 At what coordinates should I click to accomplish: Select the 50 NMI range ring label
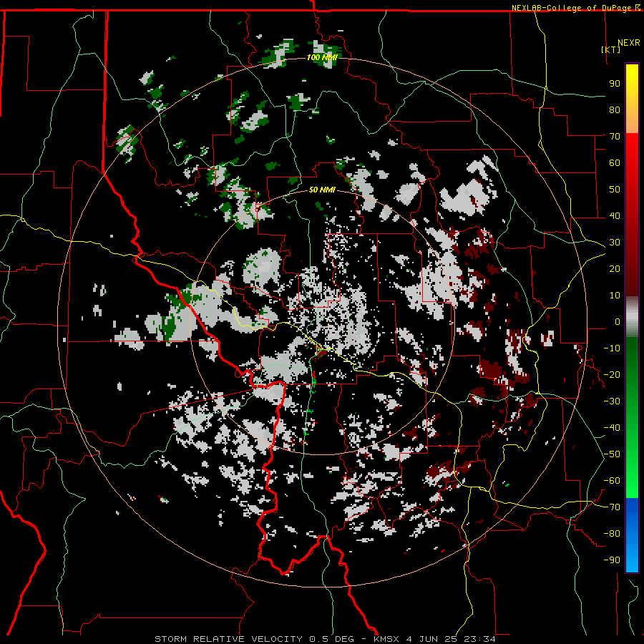click(322, 190)
